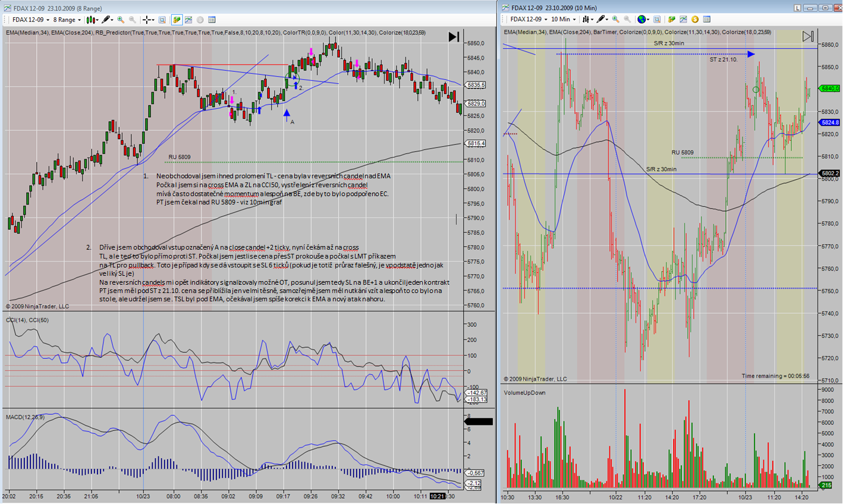843x504 pixels.
Task: Select the indicator label line in the 8 Range chart
Action: click(216, 32)
